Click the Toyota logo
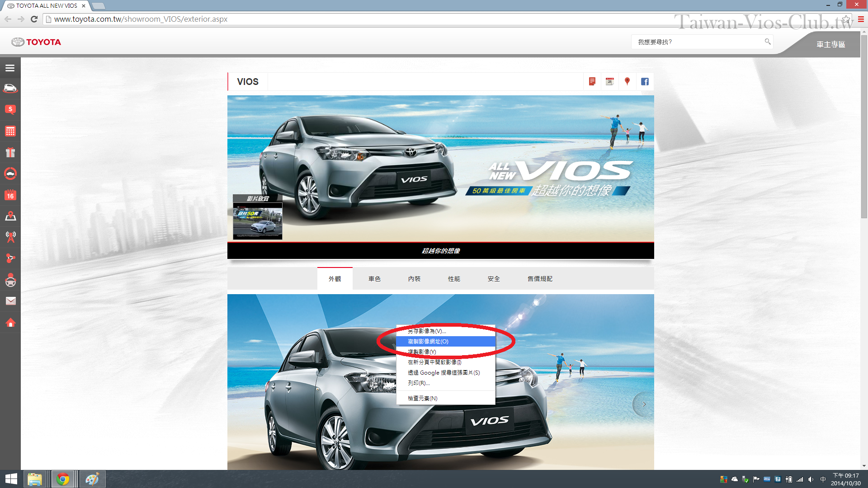 pos(36,42)
